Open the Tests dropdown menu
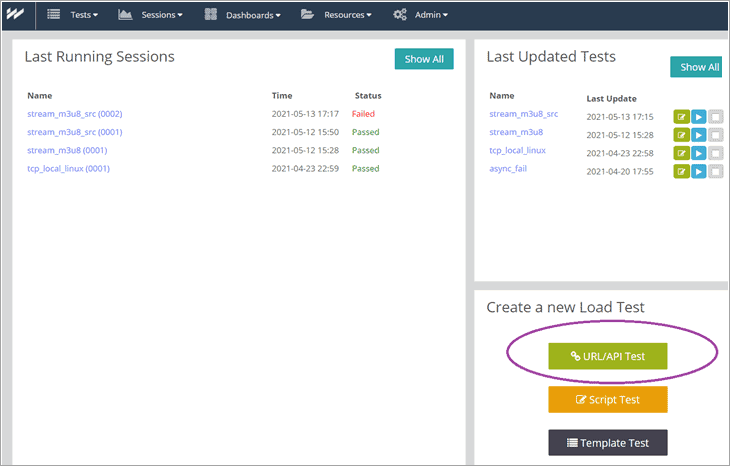Screen dimensions: 730x466 [x=73, y=15]
